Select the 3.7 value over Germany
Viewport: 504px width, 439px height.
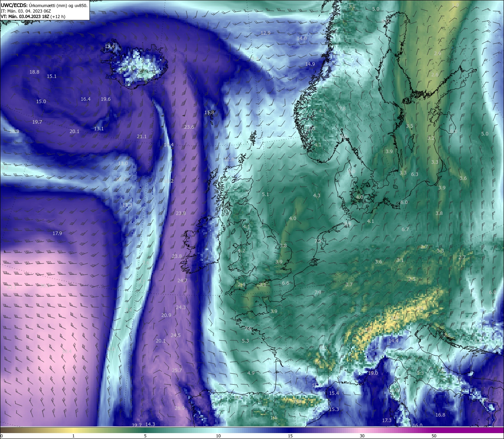[x=349, y=285]
